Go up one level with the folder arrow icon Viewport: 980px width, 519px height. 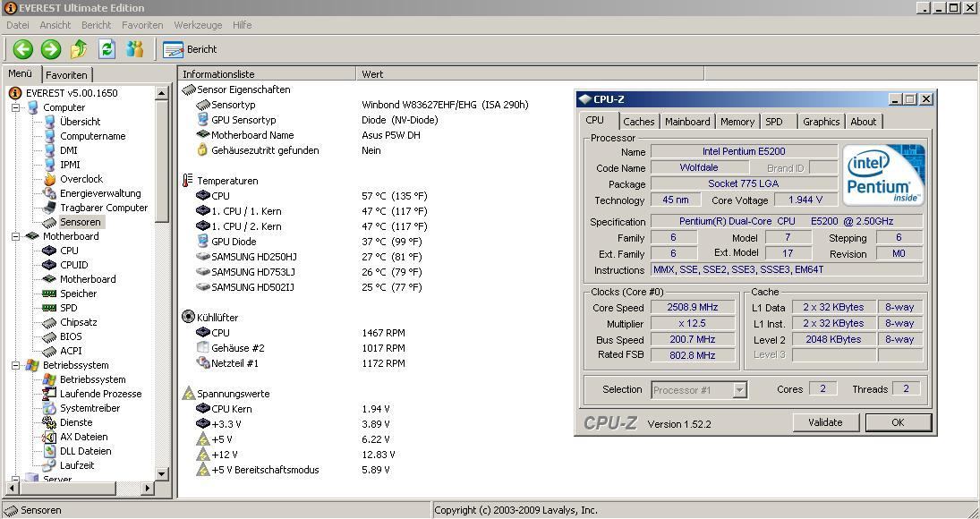pos(79,49)
